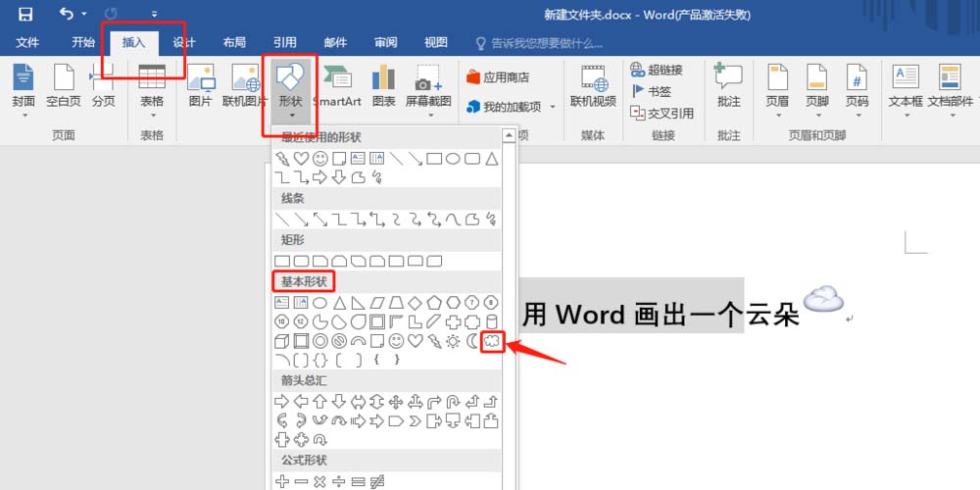980x490 pixels.
Task: Select the No Symbol shape
Action: pyautogui.click(x=339, y=341)
